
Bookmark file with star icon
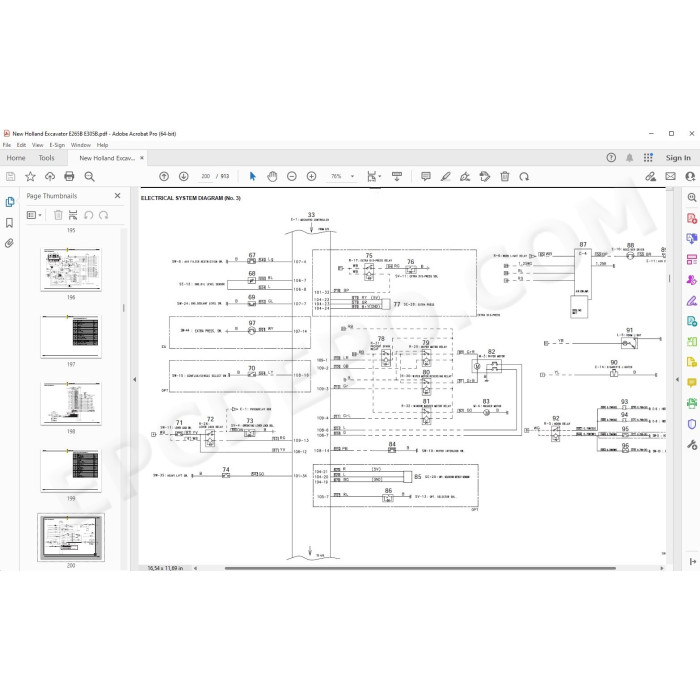[30, 176]
